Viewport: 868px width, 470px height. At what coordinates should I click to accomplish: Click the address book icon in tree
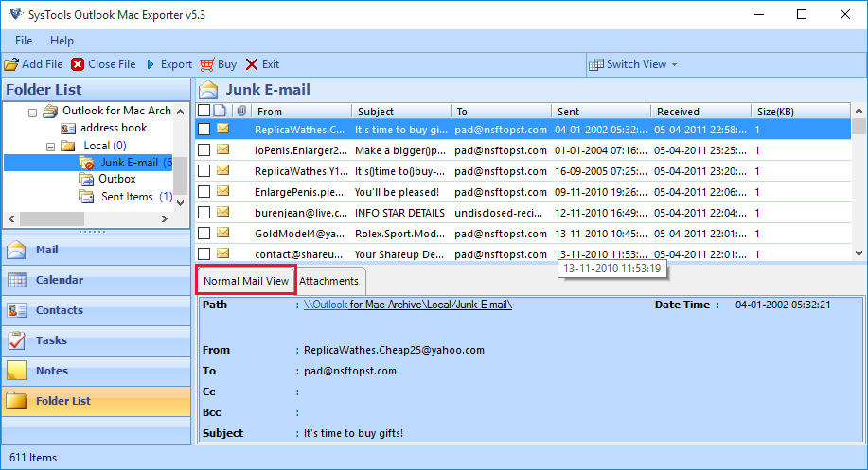(68, 129)
